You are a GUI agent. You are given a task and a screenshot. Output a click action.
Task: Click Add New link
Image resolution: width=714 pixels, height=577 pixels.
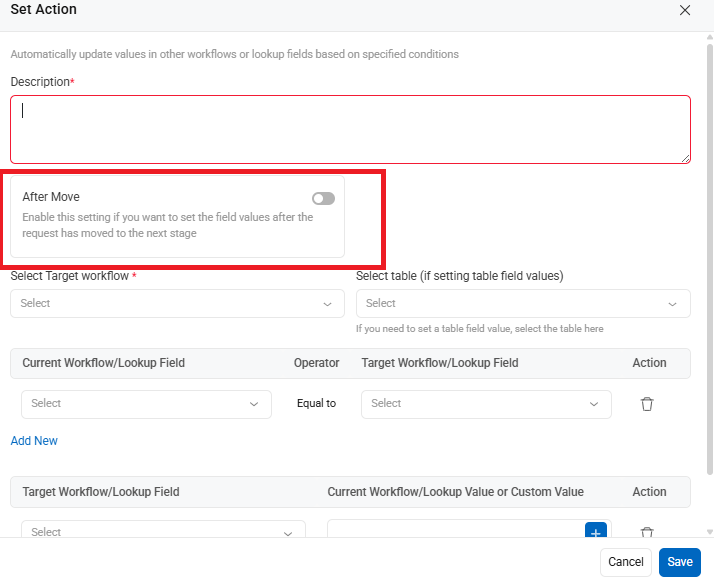point(34,441)
